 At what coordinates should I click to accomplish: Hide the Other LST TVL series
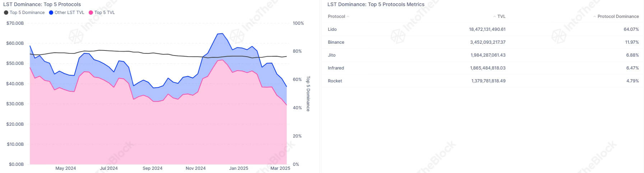[x=69, y=13]
